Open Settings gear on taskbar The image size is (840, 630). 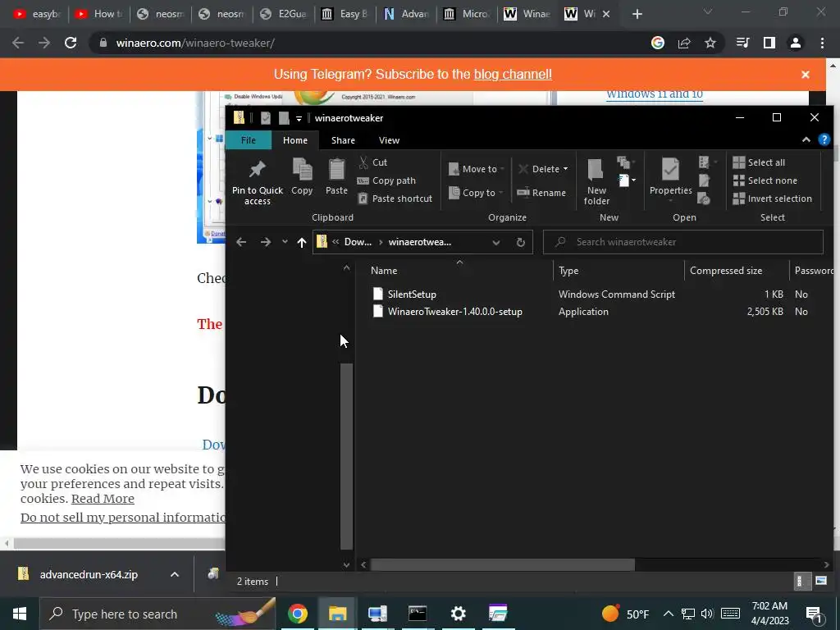tap(458, 614)
